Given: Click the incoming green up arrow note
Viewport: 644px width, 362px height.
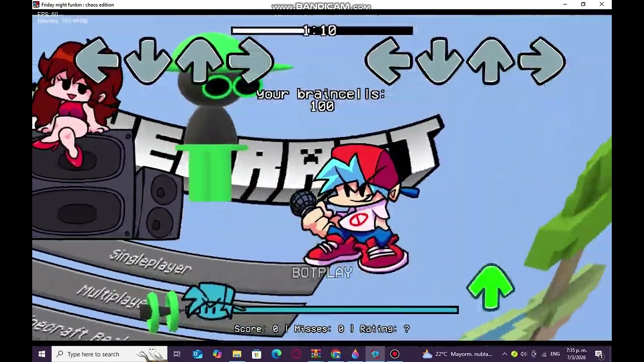Looking at the screenshot, I should click(x=491, y=287).
